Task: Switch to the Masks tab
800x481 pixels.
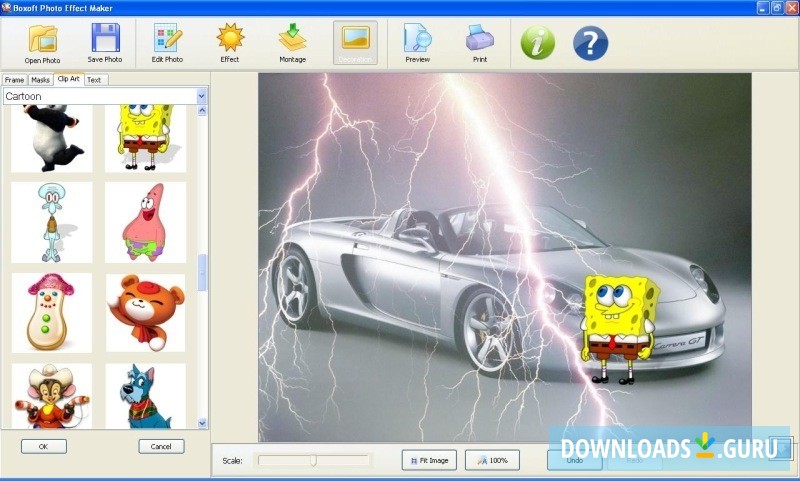Action: tap(40, 80)
